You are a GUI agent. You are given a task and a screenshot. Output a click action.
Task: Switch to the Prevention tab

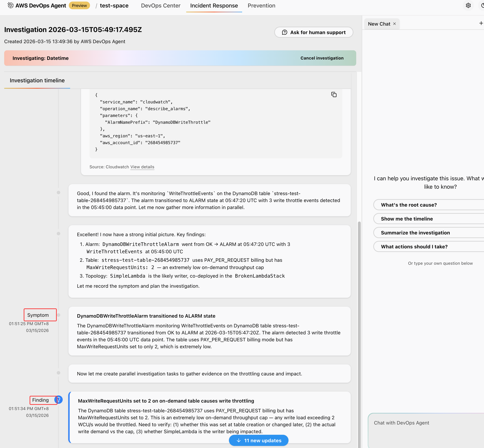261,6
